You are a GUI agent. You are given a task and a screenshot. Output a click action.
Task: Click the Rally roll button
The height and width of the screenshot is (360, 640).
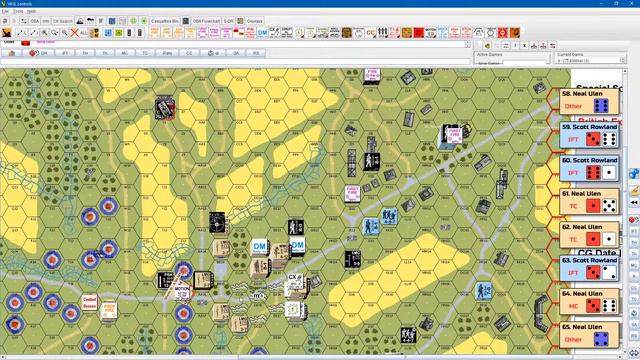coord(167,53)
